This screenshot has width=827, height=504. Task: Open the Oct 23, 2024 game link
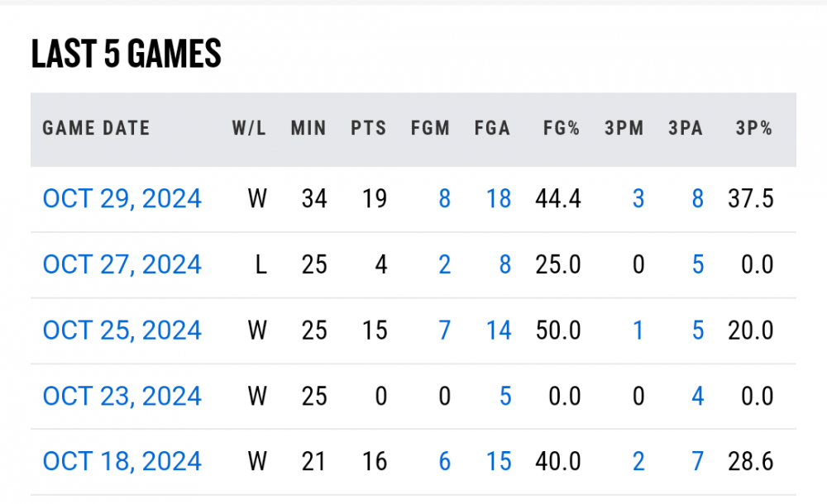pos(122,396)
